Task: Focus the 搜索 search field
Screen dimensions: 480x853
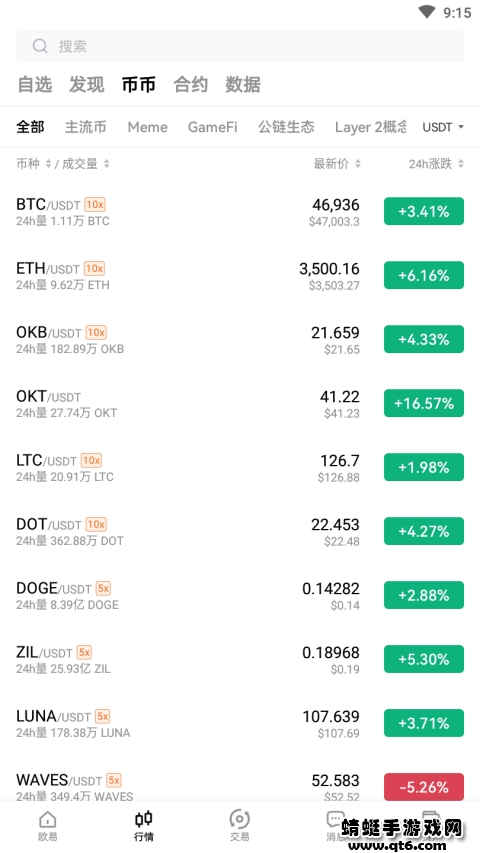Action: [x=240, y=46]
